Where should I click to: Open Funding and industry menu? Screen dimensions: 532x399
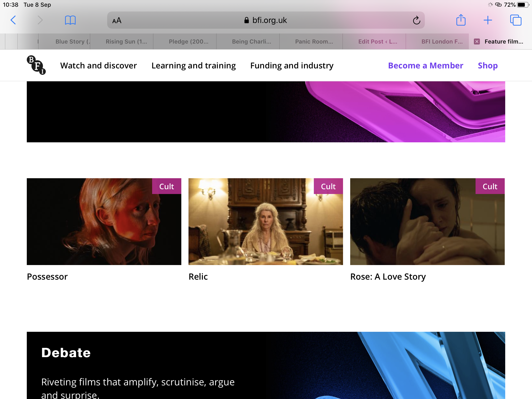click(292, 66)
